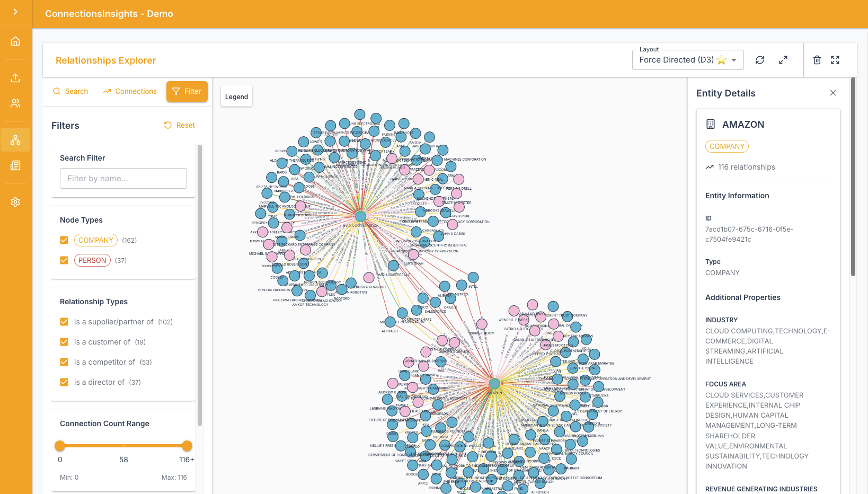
Task: Click the PERSON node type label pill
Action: coord(92,260)
